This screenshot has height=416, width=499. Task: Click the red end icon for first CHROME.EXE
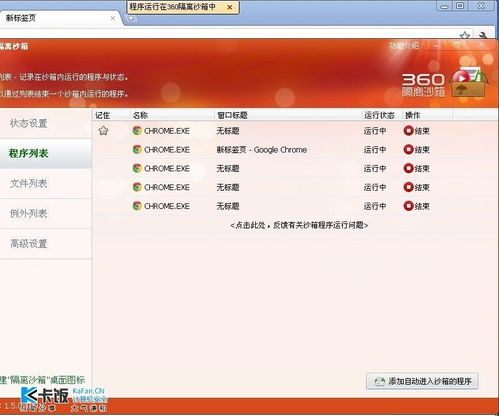408,131
